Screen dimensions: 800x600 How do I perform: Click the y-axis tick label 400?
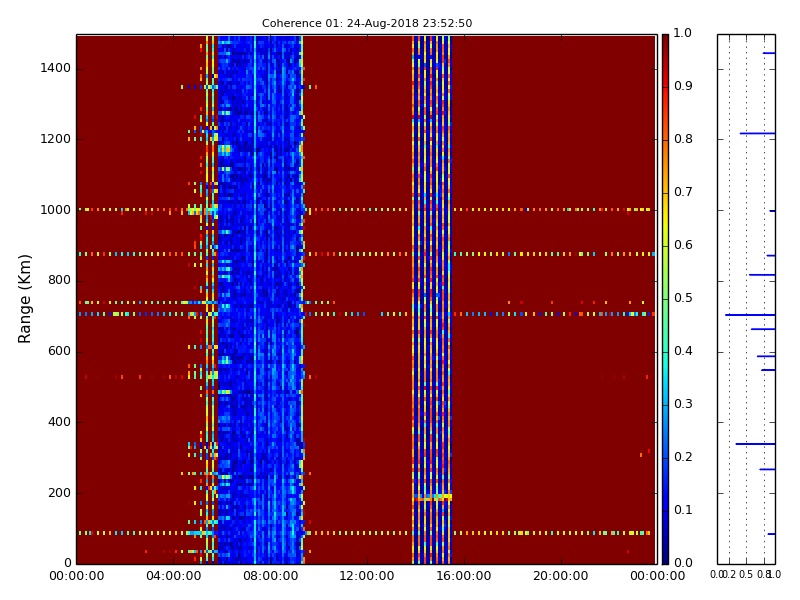pos(59,422)
